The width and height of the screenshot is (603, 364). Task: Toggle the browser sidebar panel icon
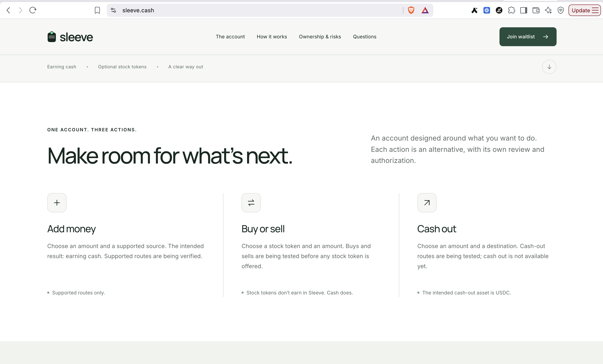pyautogui.click(x=524, y=10)
